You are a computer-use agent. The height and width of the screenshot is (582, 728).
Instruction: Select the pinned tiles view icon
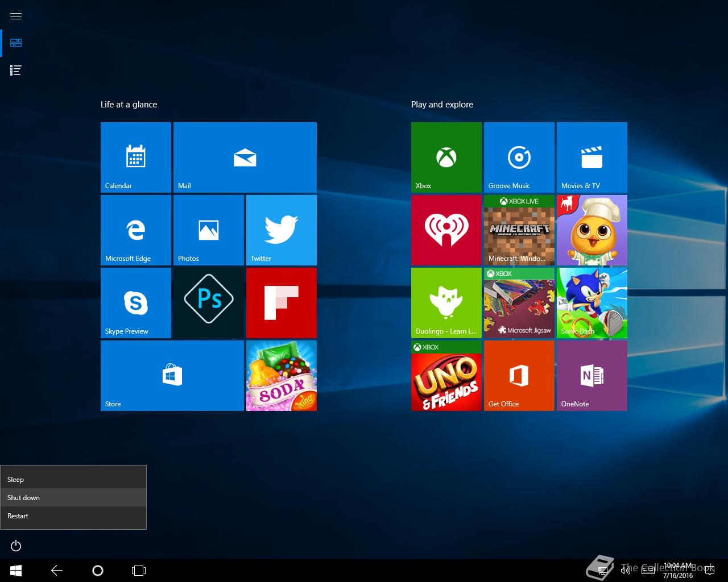tap(16, 43)
